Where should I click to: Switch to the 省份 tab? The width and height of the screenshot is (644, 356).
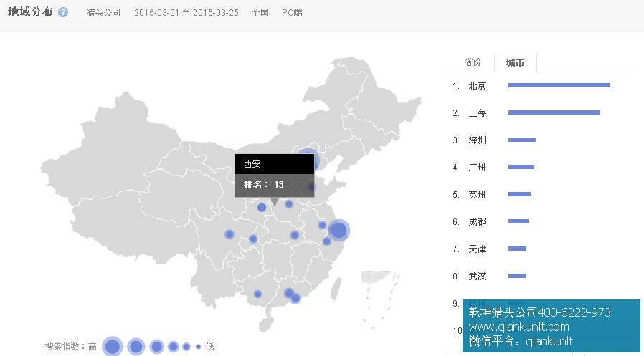(x=472, y=62)
